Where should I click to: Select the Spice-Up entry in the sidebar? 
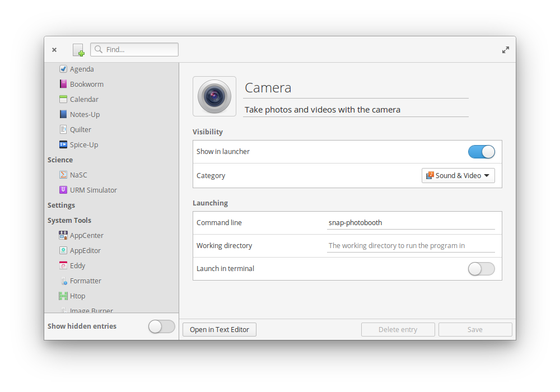pos(111,144)
